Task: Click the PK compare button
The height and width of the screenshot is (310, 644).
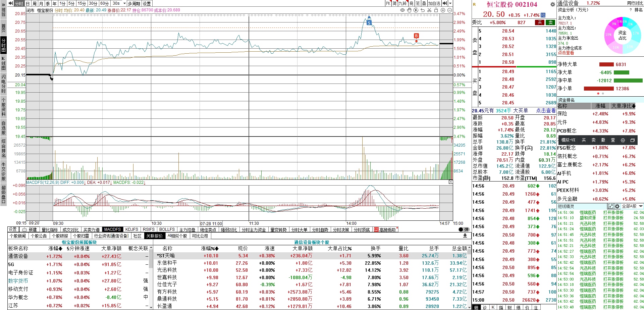Action: point(388,3)
